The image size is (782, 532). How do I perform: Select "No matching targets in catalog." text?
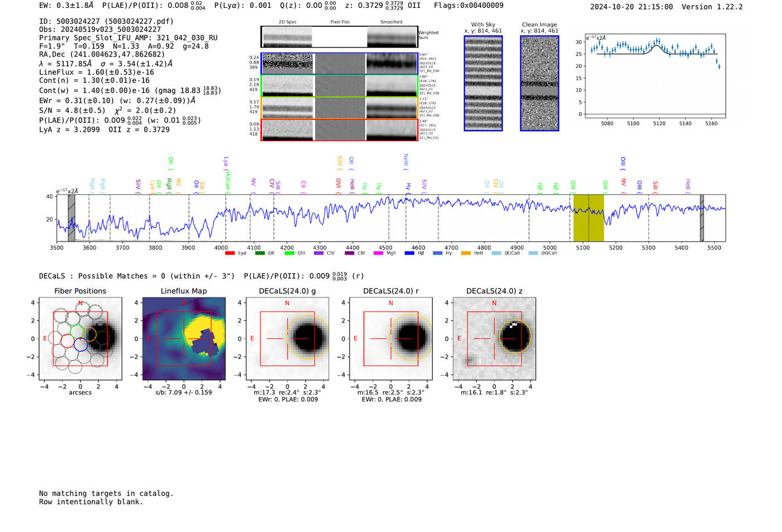[106, 493]
